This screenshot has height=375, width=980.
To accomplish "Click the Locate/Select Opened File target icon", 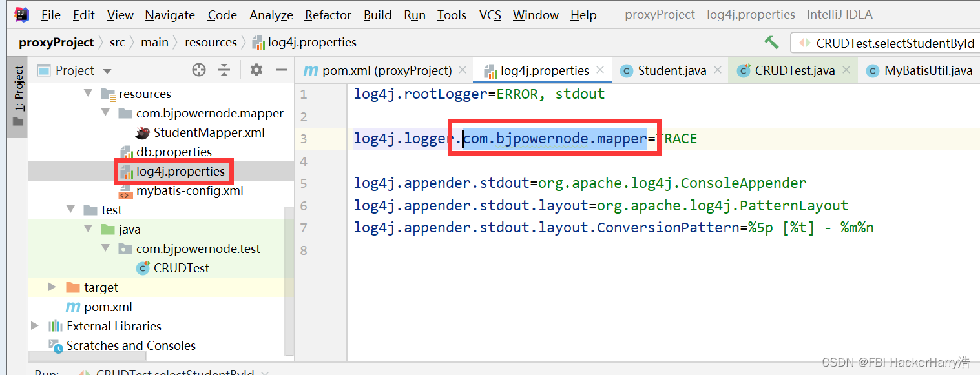I will pos(199,70).
